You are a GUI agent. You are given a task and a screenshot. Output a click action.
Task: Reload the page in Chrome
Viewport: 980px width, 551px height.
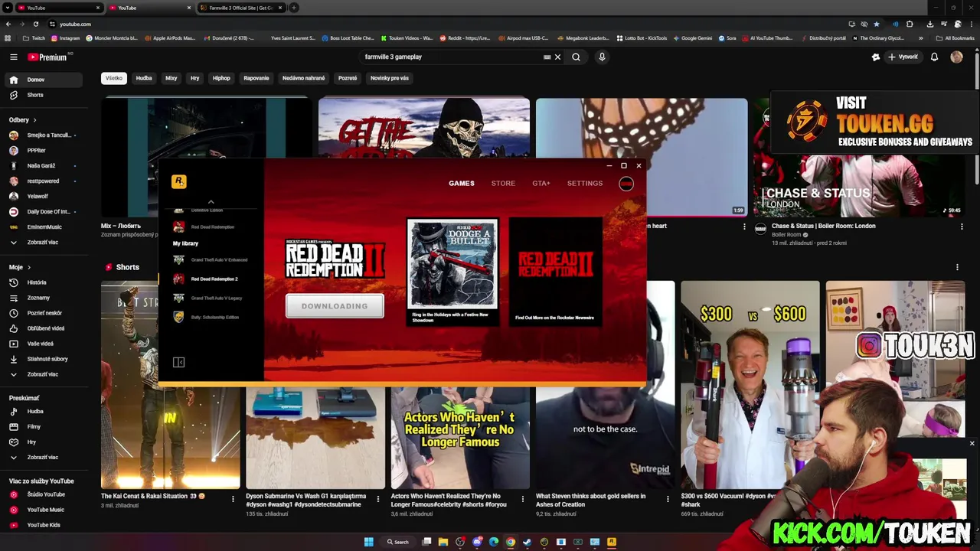click(x=36, y=24)
